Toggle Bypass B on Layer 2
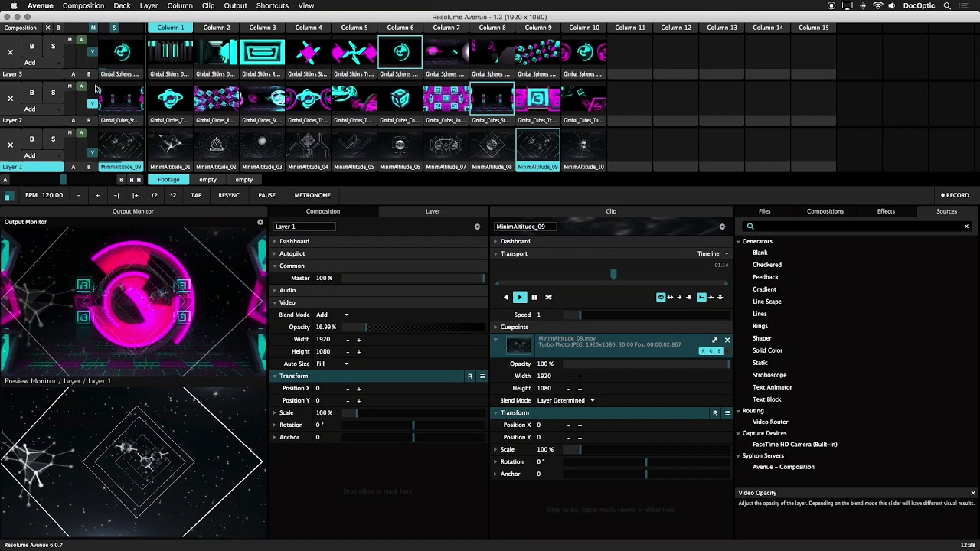Image resolution: width=980 pixels, height=551 pixels. [31, 93]
